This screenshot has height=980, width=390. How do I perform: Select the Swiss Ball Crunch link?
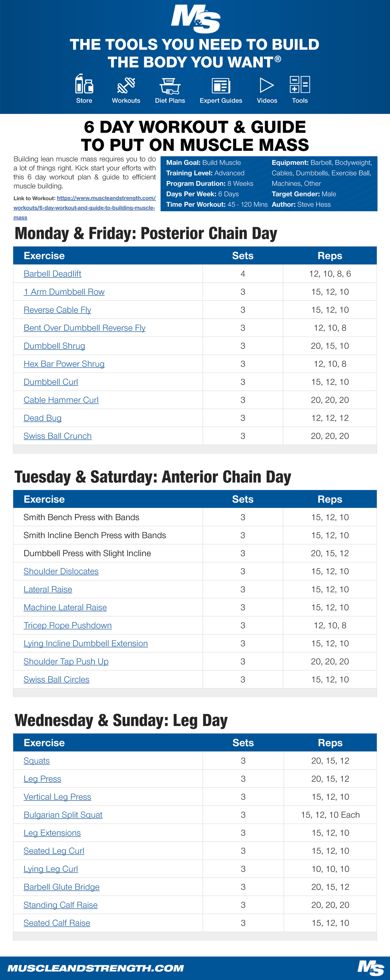click(58, 436)
